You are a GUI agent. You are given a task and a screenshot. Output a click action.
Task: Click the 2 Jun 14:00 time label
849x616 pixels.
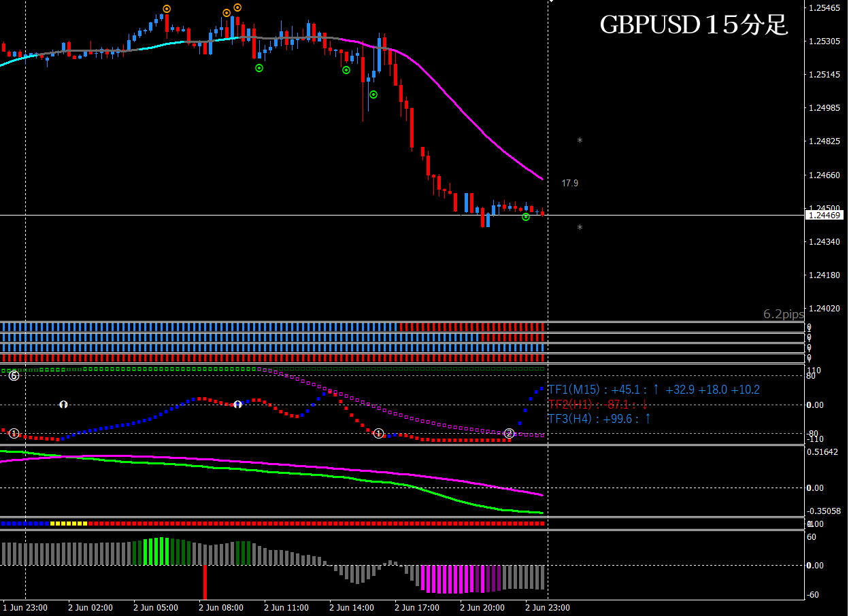click(352, 608)
